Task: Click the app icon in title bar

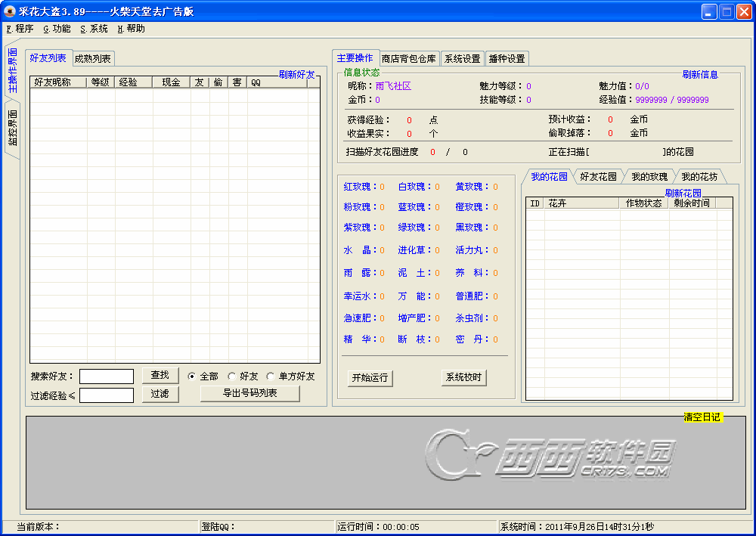Action: (11, 11)
